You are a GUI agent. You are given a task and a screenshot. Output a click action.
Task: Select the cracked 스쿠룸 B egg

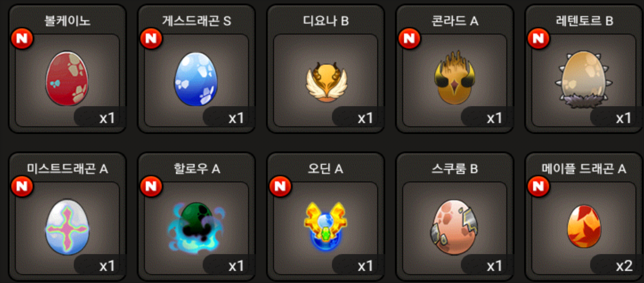coord(455,227)
